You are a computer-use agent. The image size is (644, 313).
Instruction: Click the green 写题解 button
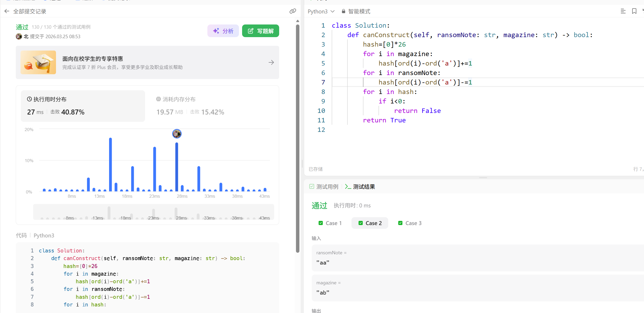[x=260, y=31]
